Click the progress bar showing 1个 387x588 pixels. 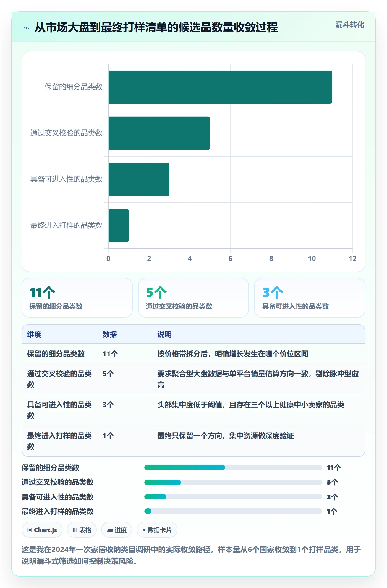(233, 511)
